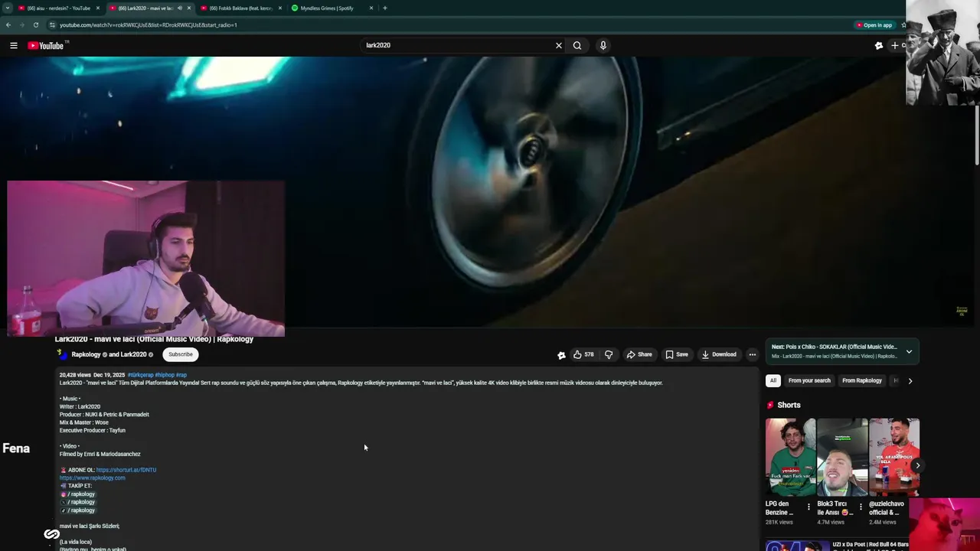
Task: Open @uzielchavo short thumbnail
Action: coord(894,457)
